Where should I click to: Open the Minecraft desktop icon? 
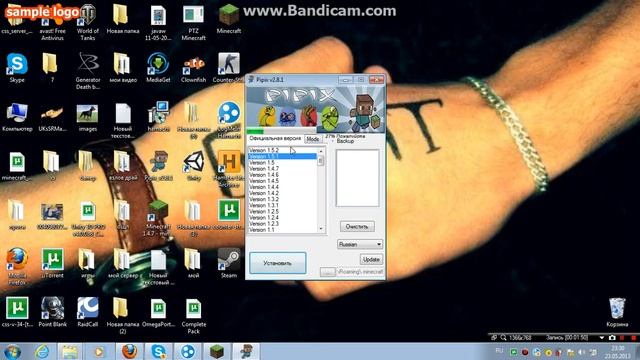(229, 19)
